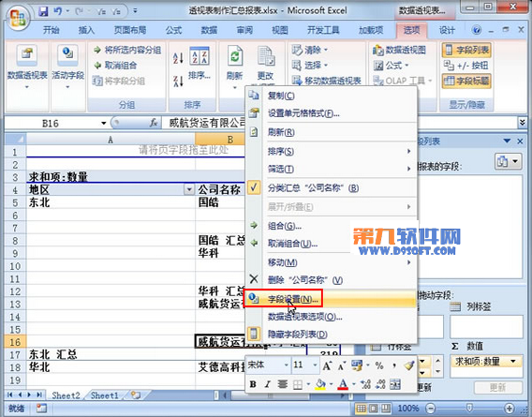Switch to Page Layout view in status bar
This screenshot has height=417, width=532.
[373, 408]
